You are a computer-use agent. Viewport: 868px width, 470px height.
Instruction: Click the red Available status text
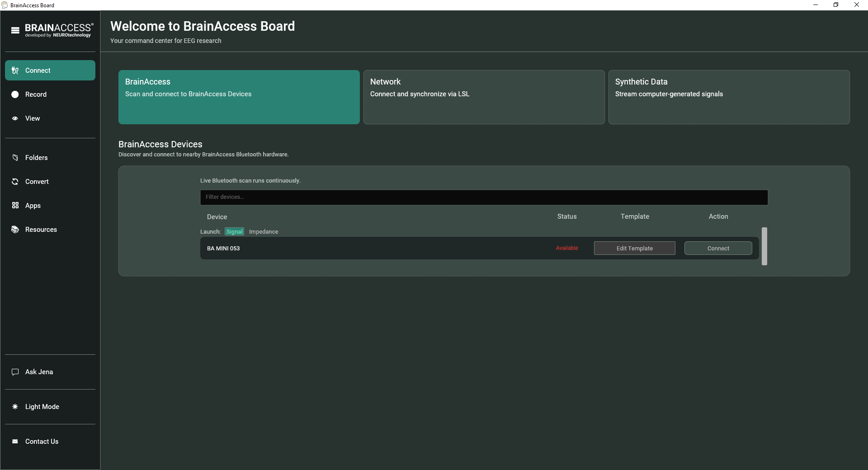pos(567,248)
